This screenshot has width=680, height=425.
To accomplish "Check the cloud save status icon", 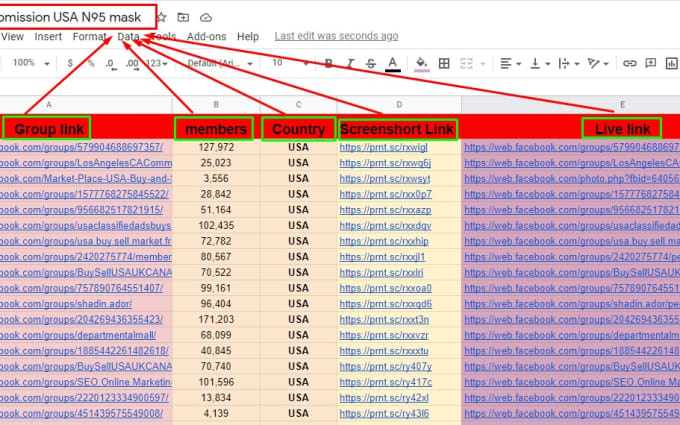I will pos(206,17).
